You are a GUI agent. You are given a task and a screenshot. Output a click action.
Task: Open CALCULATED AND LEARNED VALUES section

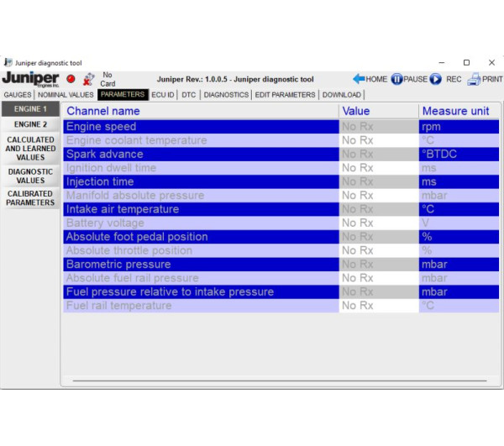(x=30, y=149)
